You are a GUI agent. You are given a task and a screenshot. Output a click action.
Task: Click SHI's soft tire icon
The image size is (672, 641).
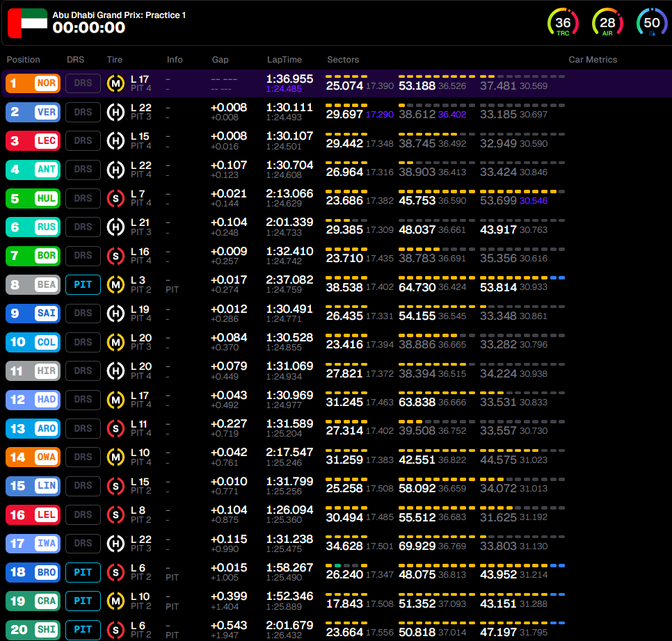tap(115, 630)
